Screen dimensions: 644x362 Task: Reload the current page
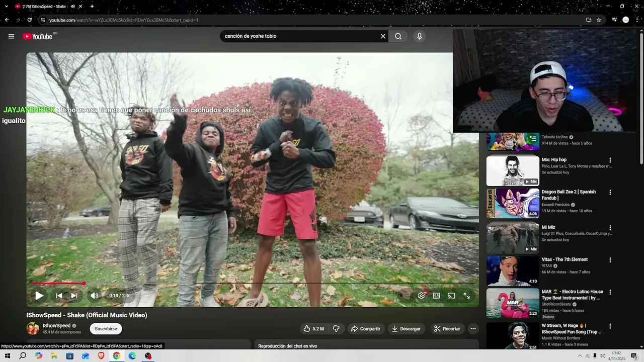30,20
